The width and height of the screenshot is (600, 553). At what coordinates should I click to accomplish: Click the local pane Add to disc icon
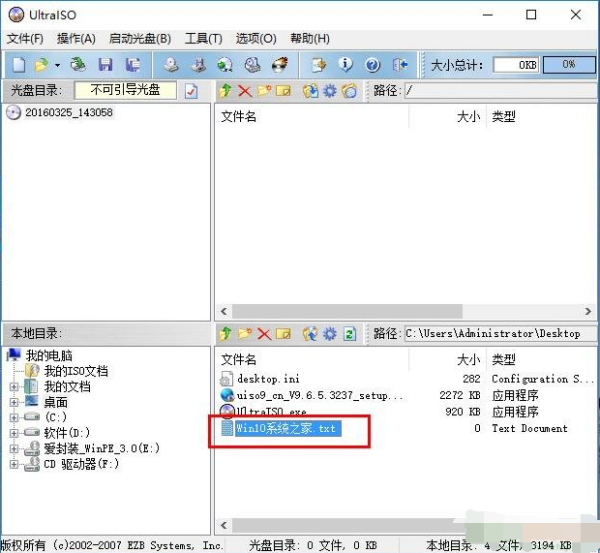point(310,334)
